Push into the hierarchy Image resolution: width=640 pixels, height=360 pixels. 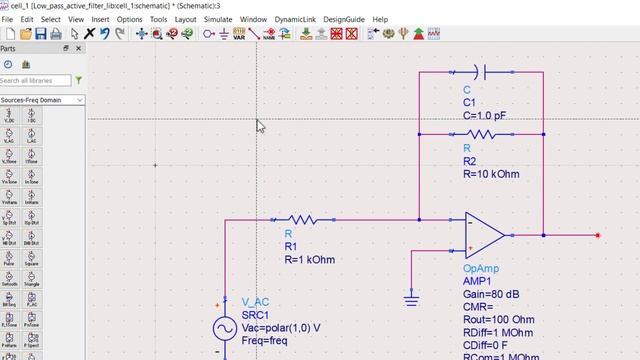tap(306, 34)
